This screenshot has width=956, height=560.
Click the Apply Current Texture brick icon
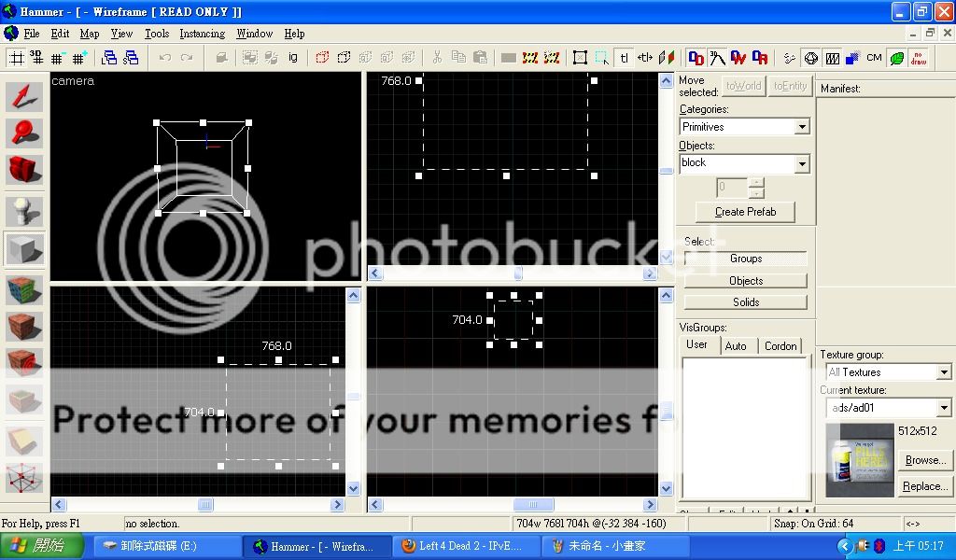tap(25, 327)
